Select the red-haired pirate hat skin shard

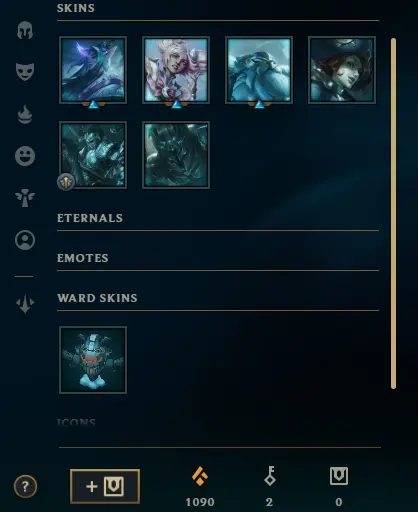click(x=342, y=70)
